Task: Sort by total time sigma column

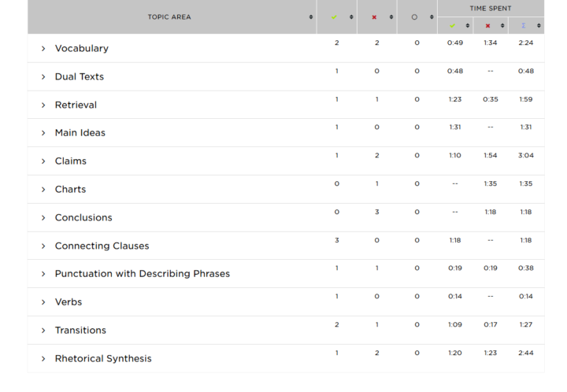Action: (539, 26)
